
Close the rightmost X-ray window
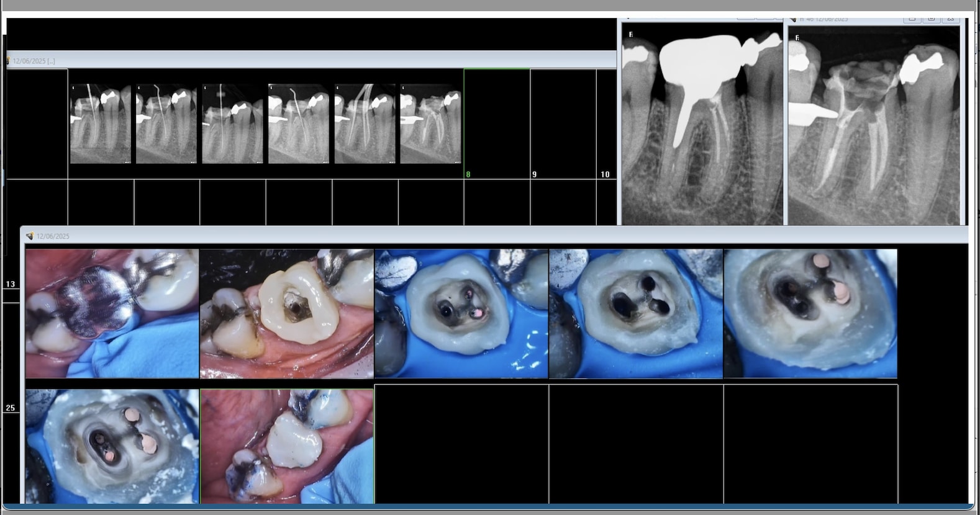point(951,19)
